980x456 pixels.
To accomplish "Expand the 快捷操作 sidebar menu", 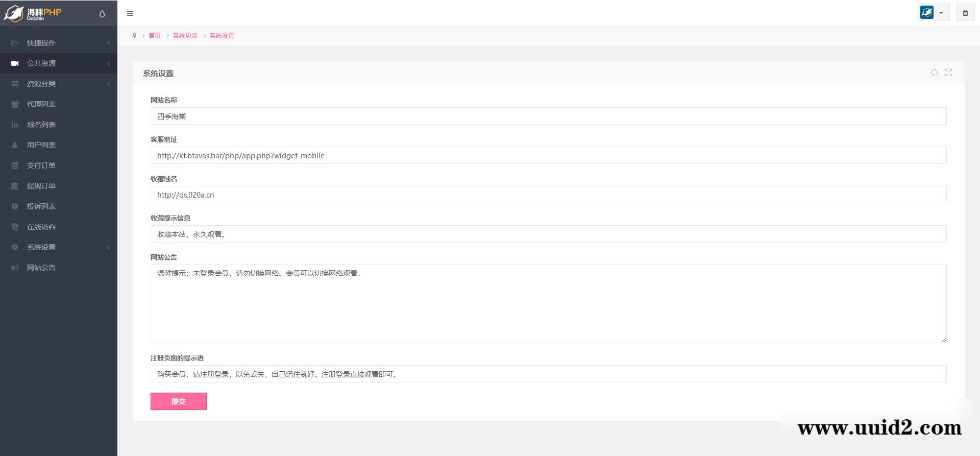I will (x=59, y=43).
